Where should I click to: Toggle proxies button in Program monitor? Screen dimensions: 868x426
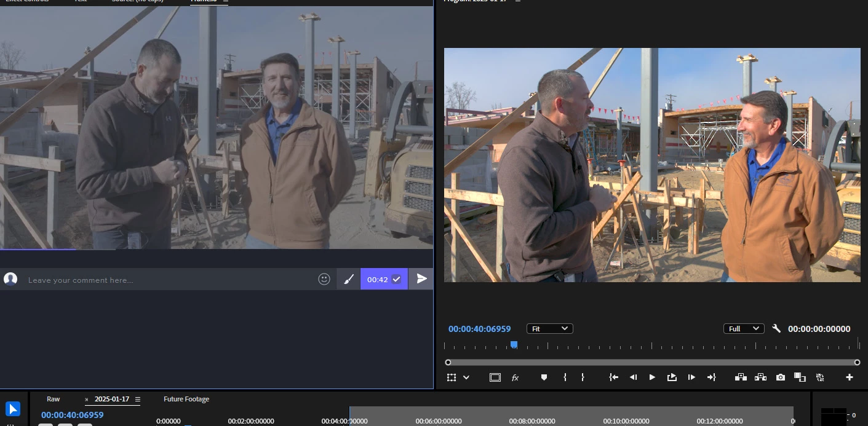tap(820, 377)
